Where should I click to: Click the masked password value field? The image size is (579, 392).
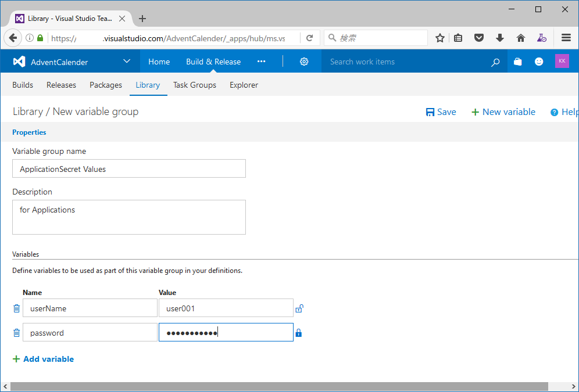coord(226,332)
